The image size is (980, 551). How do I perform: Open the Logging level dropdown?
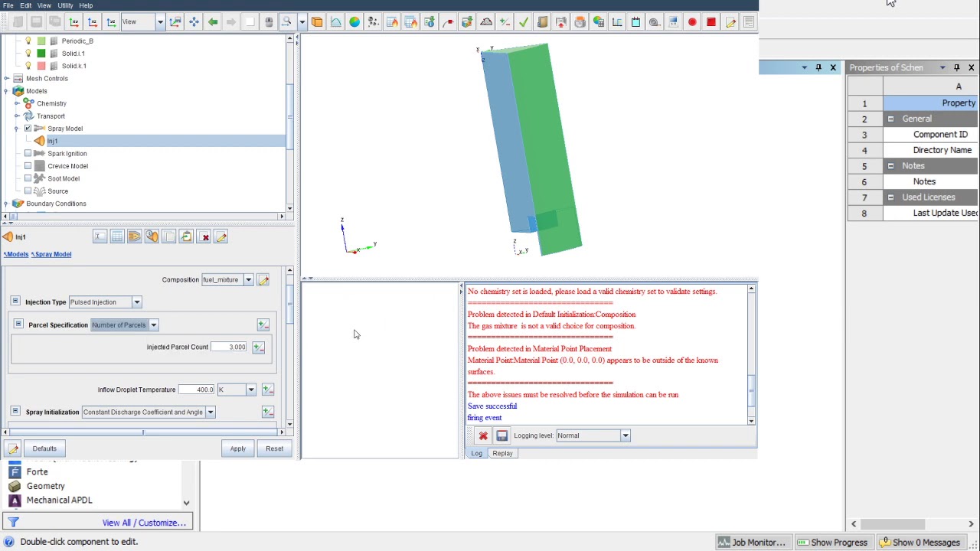[625, 435]
